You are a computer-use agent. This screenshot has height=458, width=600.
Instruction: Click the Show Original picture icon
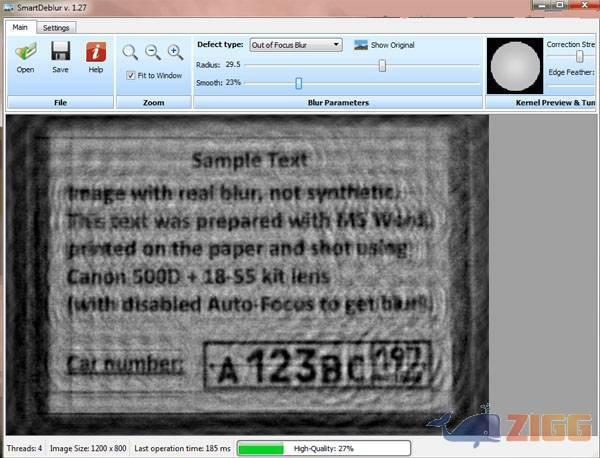coord(361,45)
